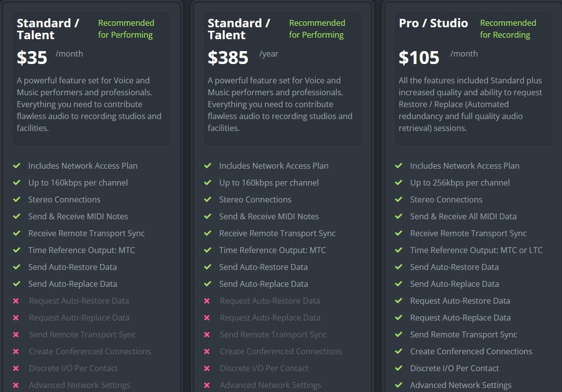Click the Pro / Studio plan description paragraph

coord(470,104)
